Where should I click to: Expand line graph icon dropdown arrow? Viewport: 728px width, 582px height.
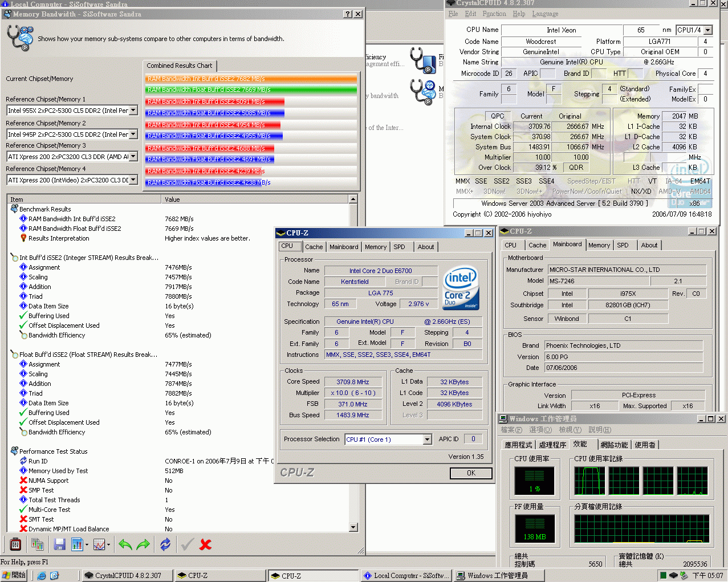108,544
